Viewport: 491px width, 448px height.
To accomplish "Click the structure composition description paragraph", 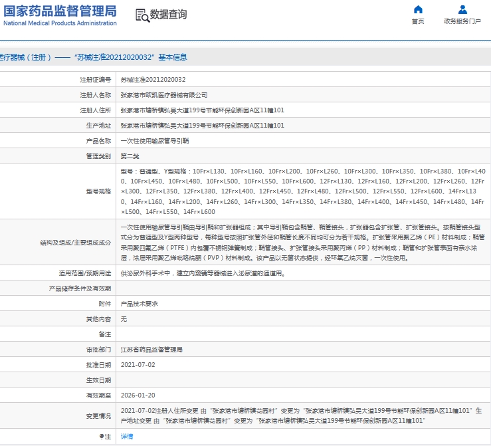I will [303, 243].
